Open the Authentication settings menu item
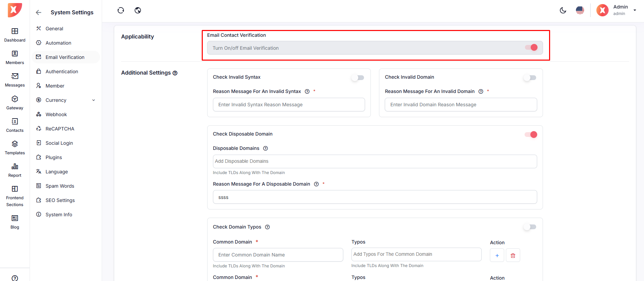Image resolution: width=644 pixels, height=281 pixels. (62, 72)
